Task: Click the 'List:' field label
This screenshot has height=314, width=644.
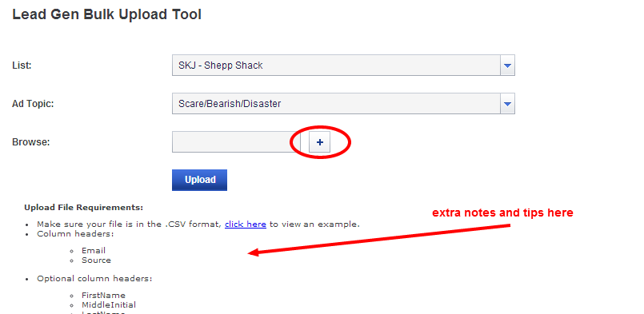Action: [22, 66]
